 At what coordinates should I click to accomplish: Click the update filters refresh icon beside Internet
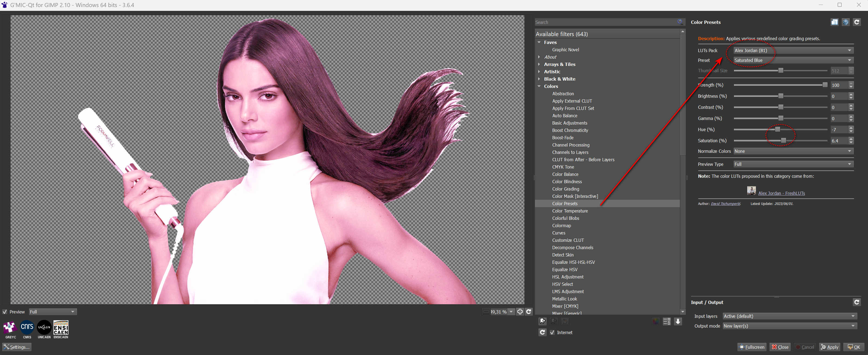click(x=542, y=332)
